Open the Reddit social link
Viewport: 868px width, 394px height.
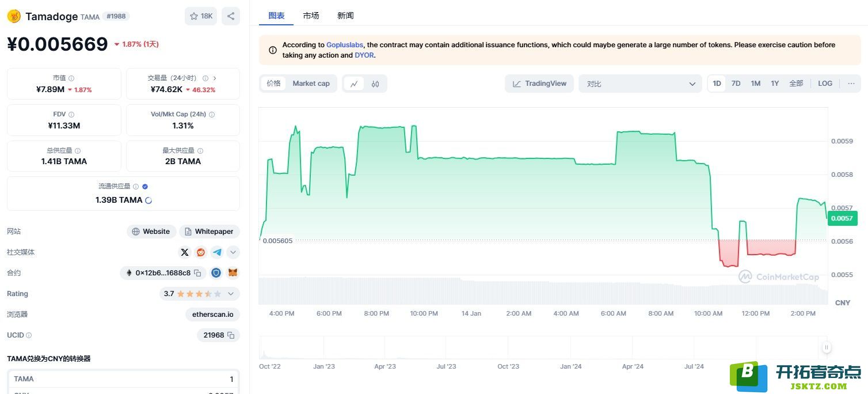pos(200,252)
